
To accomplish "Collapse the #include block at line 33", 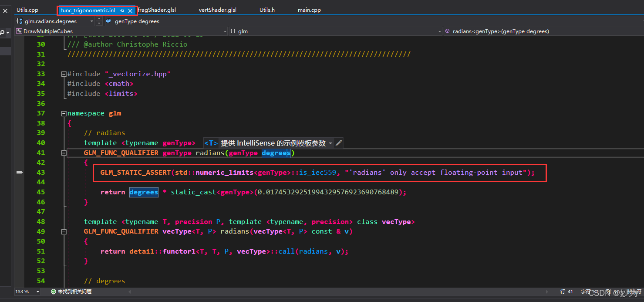I will tap(64, 74).
